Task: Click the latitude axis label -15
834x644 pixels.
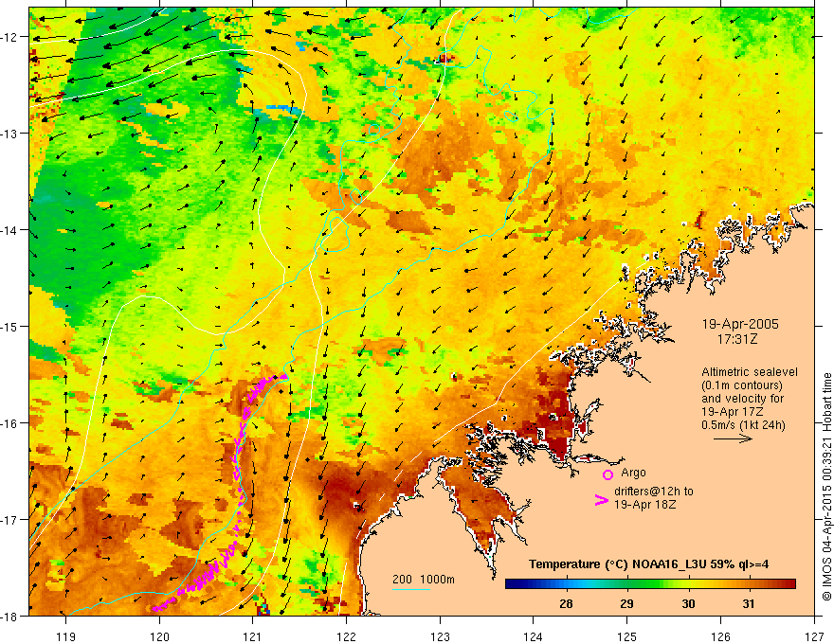Action: pos(9,326)
